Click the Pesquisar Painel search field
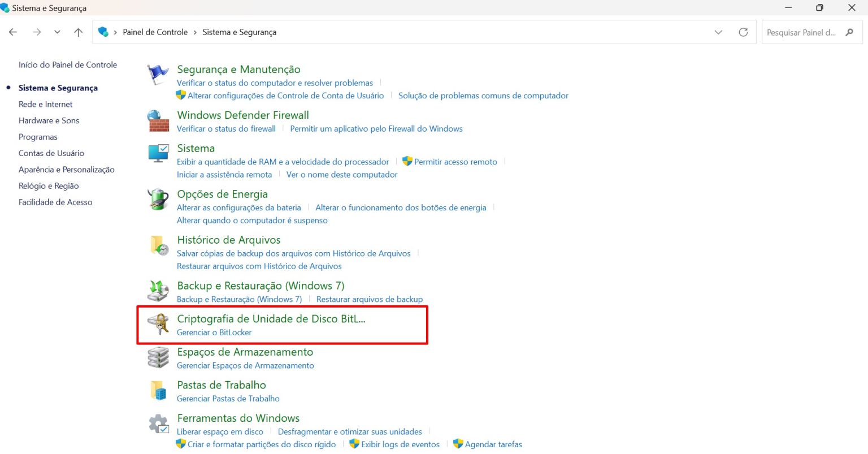 802,32
